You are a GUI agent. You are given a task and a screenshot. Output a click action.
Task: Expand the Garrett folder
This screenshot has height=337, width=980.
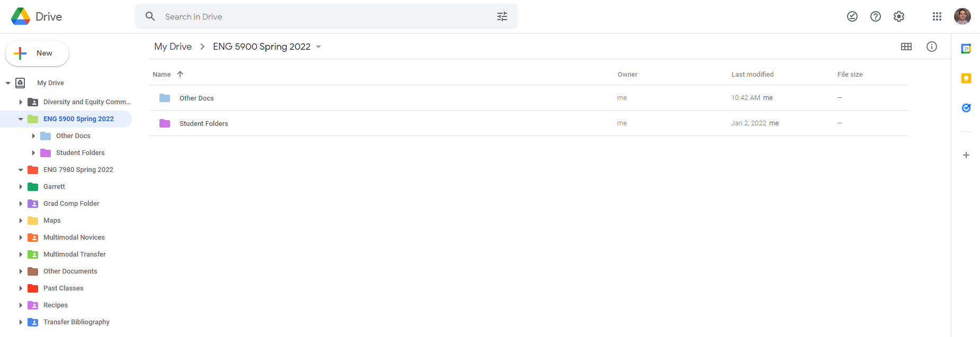(x=21, y=187)
